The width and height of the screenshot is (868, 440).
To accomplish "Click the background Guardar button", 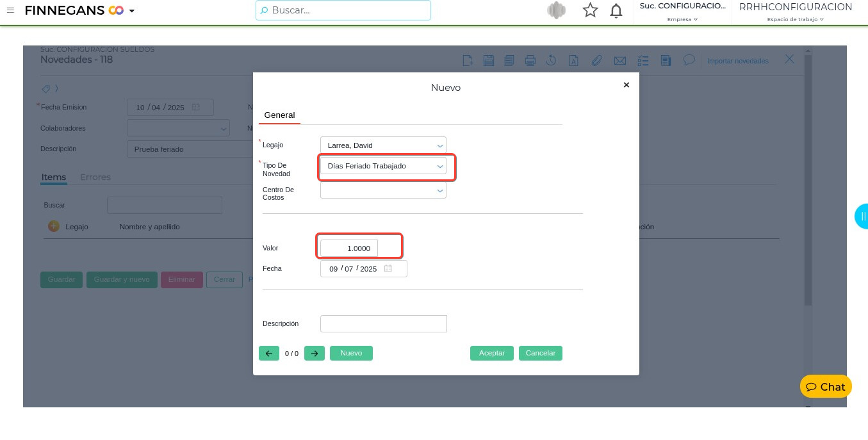I will 61,280.
